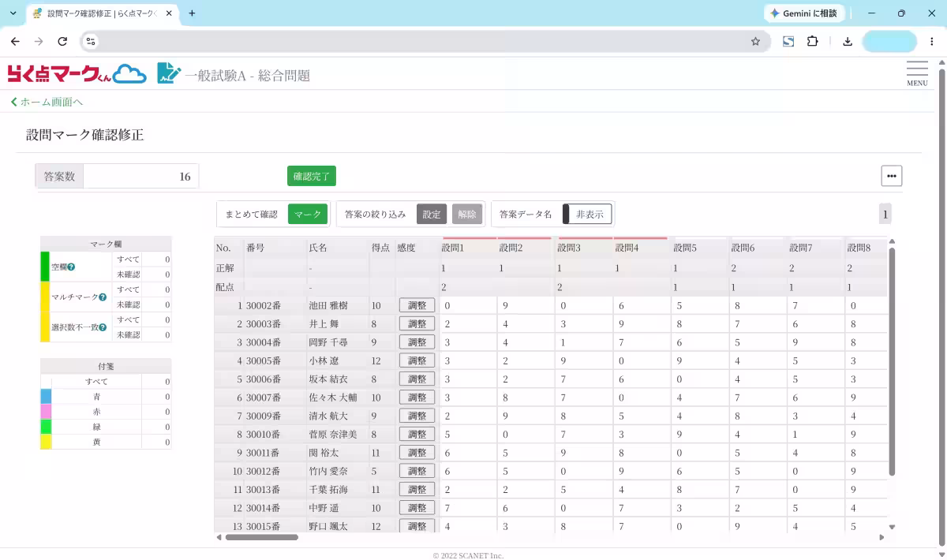Click the extension icon left of the puzzle icon
Screen dimensions: 947x560
(x=788, y=42)
